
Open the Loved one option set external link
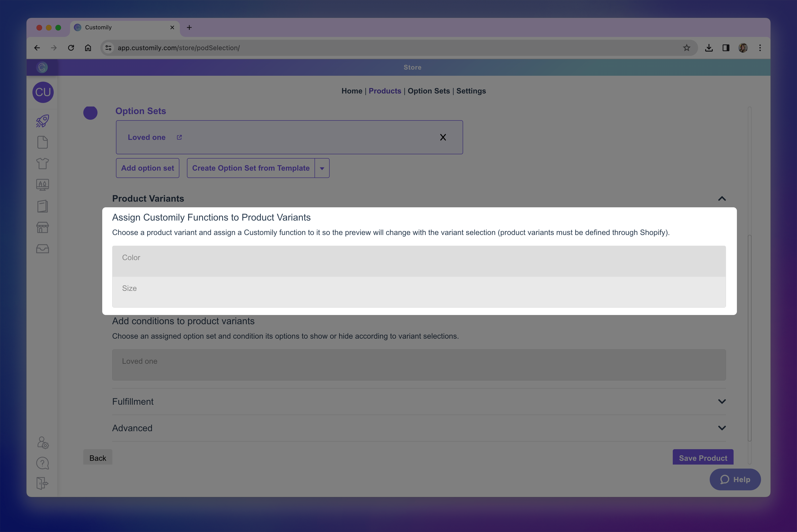[179, 137]
